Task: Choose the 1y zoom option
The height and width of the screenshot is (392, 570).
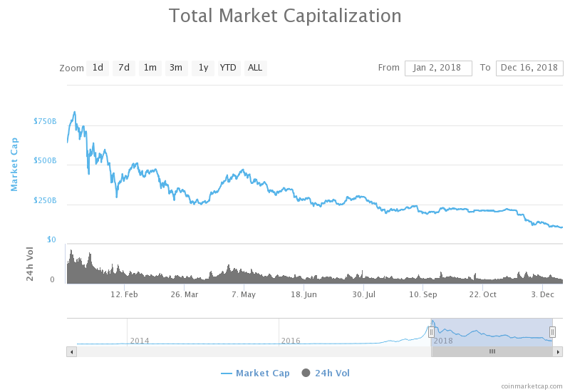Action: point(203,68)
